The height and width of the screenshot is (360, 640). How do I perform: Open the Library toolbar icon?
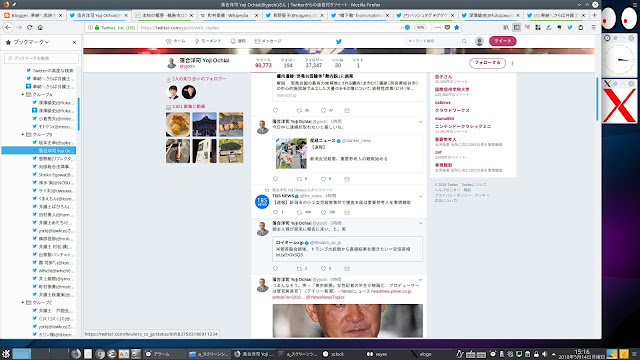[x=506, y=27]
